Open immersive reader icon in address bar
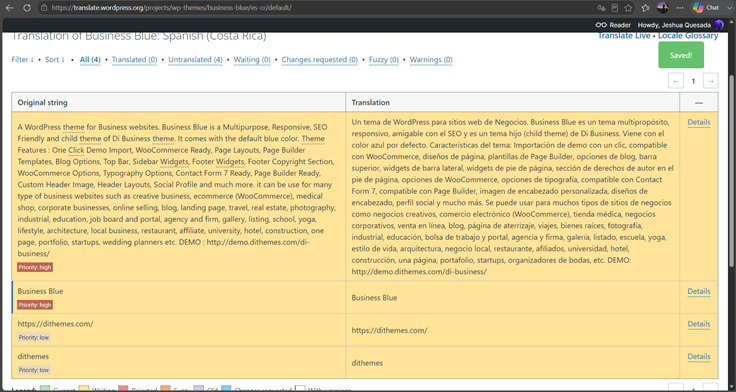 click(x=615, y=8)
